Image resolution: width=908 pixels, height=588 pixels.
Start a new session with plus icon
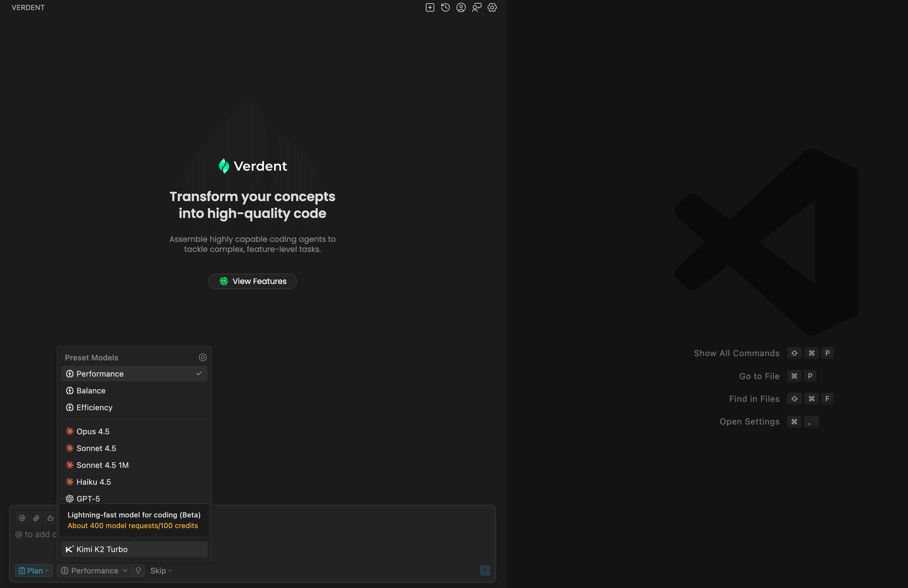pos(430,8)
